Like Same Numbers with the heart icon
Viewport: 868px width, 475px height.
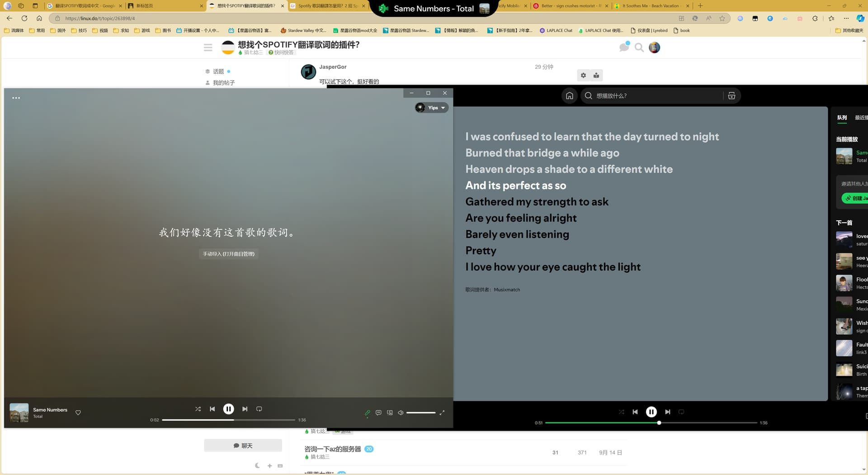(x=78, y=413)
